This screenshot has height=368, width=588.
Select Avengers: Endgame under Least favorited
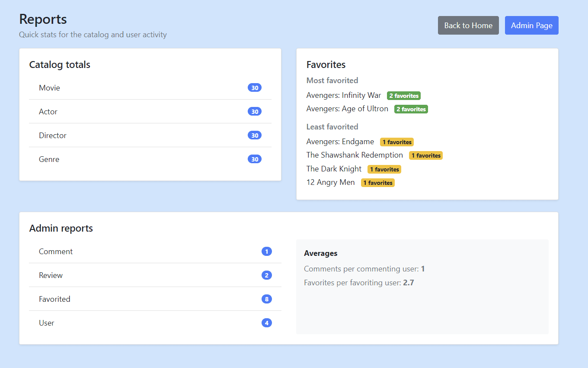[340, 142]
